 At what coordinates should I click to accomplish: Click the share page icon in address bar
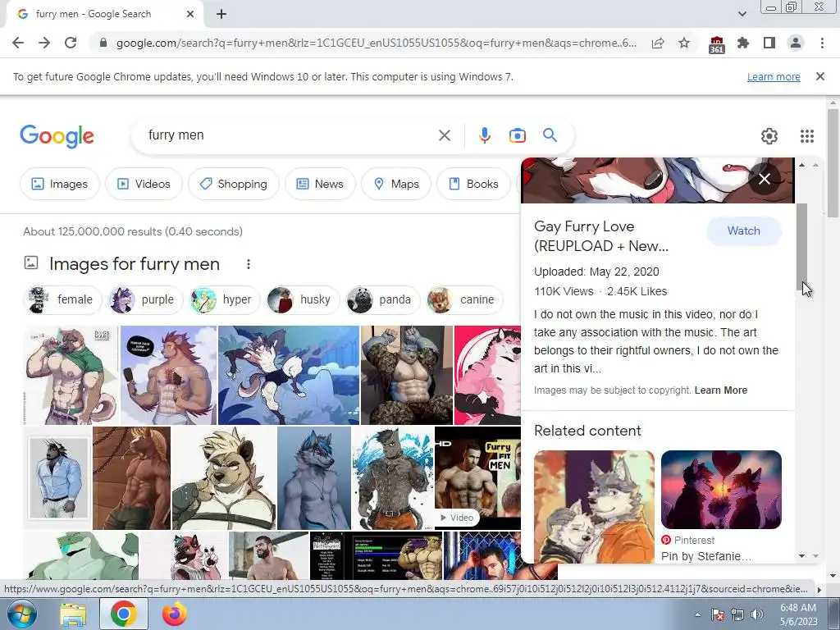[658, 43]
